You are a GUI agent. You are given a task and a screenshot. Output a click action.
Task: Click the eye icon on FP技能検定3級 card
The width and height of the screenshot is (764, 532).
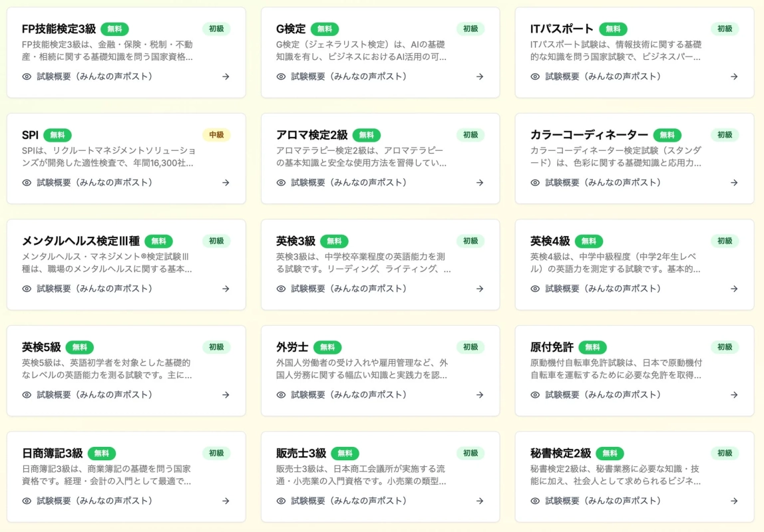coord(27,76)
